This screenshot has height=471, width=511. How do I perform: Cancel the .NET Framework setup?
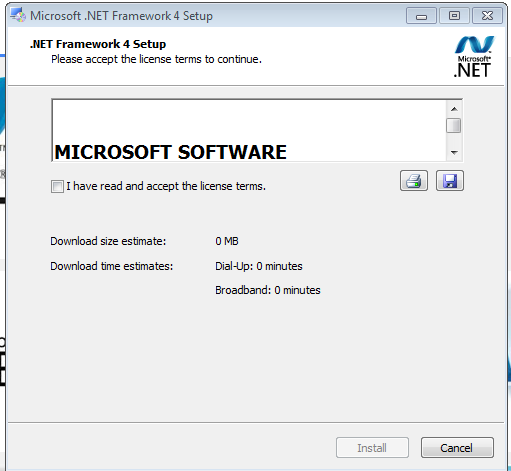coord(457,448)
